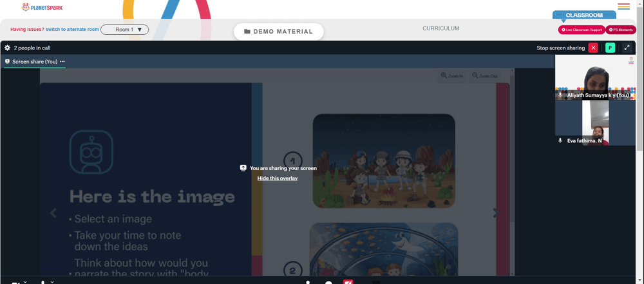Open Screen share three-dots menu
644x284 pixels.
click(x=62, y=62)
